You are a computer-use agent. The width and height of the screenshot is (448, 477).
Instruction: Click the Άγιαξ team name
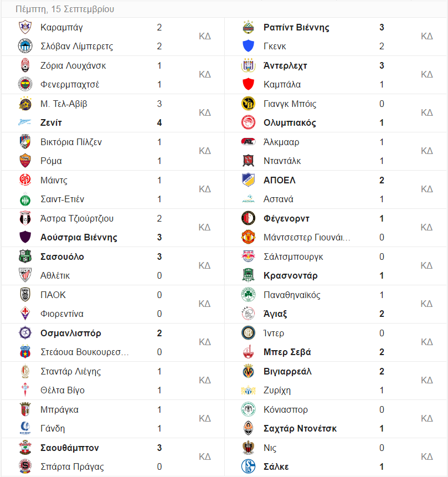point(275,314)
